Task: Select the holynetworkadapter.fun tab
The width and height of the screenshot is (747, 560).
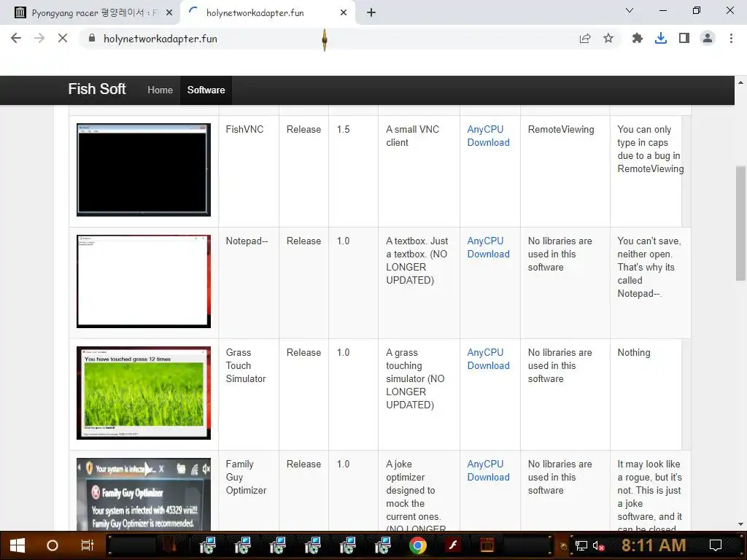Action: [x=267, y=13]
